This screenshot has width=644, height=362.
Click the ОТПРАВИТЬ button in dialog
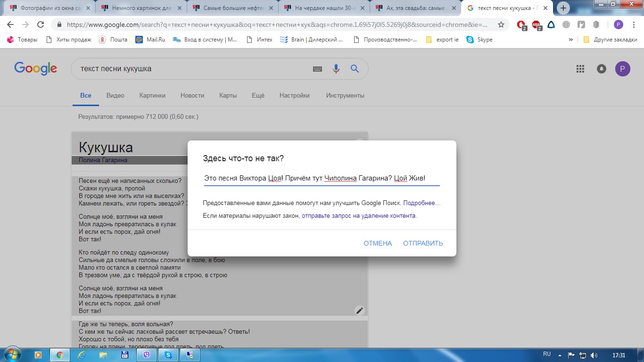click(423, 243)
